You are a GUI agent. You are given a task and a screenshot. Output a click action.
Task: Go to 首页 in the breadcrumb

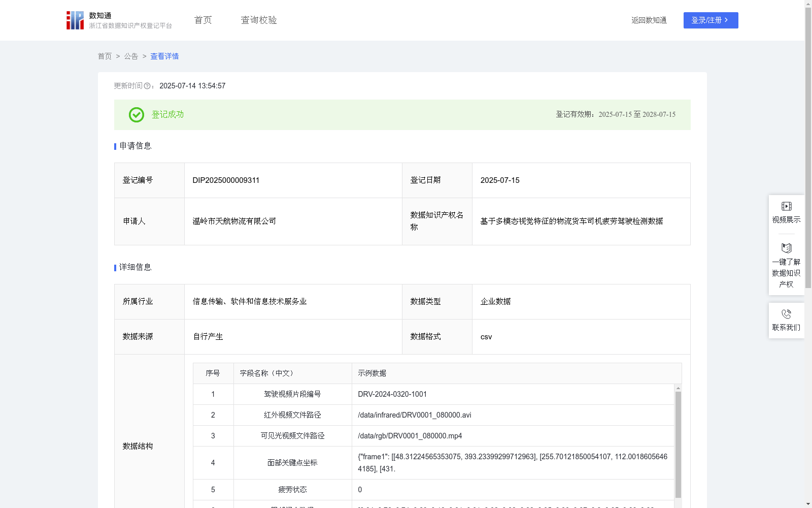105,56
